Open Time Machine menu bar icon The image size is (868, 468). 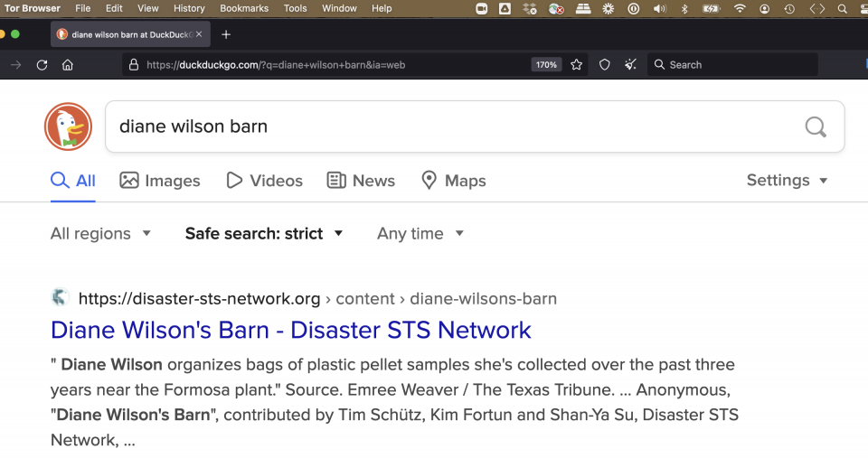(789, 8)
